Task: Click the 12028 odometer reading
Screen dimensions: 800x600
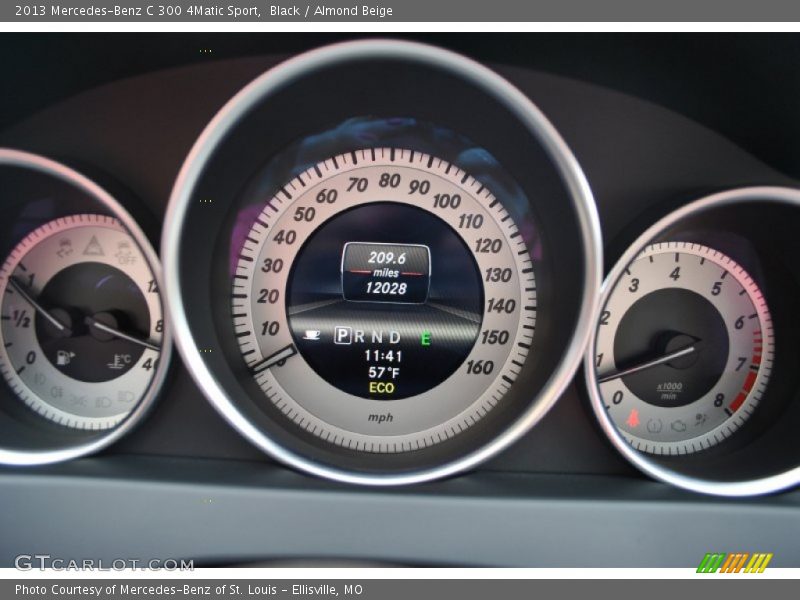Action: click(386, 288)
